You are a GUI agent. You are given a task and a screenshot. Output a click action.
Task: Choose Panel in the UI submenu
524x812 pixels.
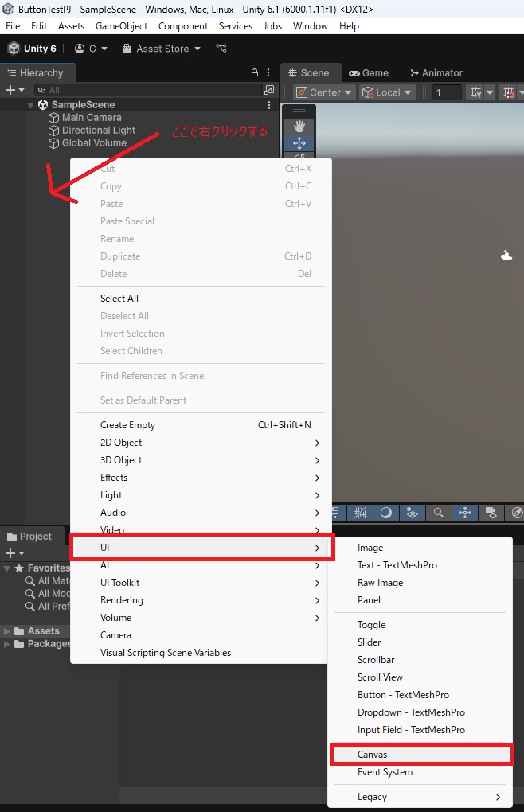421,600
